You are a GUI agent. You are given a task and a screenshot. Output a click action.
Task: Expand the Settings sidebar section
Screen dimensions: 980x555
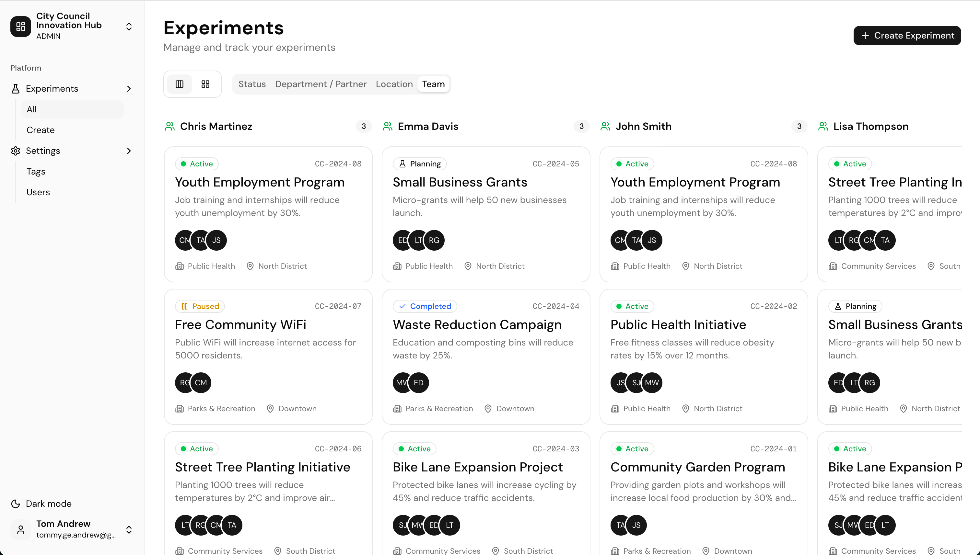(x=129, y=151)
